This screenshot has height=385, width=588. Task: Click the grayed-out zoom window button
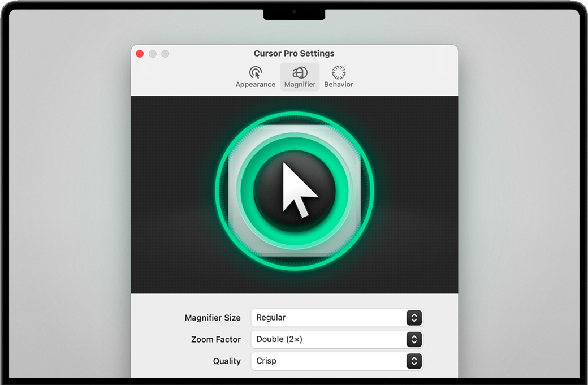(x=165, y=54)
